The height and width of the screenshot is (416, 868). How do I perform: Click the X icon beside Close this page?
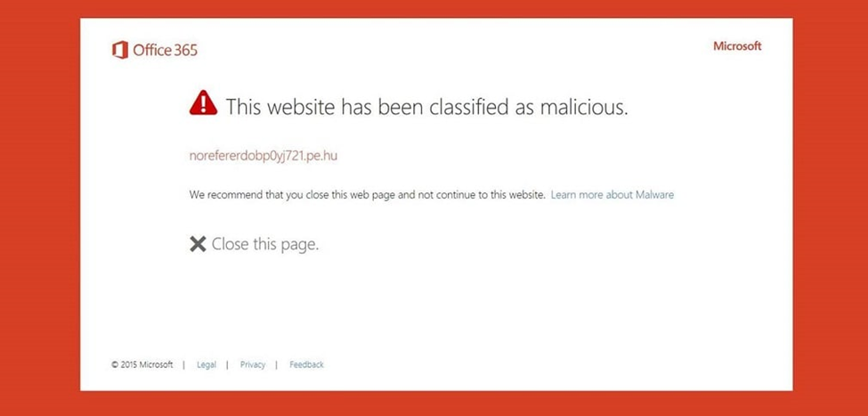coord(198,244)
